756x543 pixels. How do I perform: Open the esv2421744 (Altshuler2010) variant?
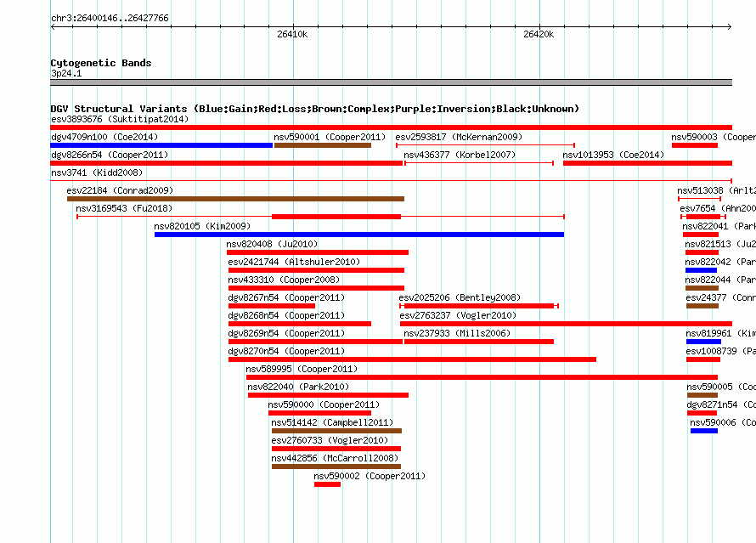coord(316,270)
